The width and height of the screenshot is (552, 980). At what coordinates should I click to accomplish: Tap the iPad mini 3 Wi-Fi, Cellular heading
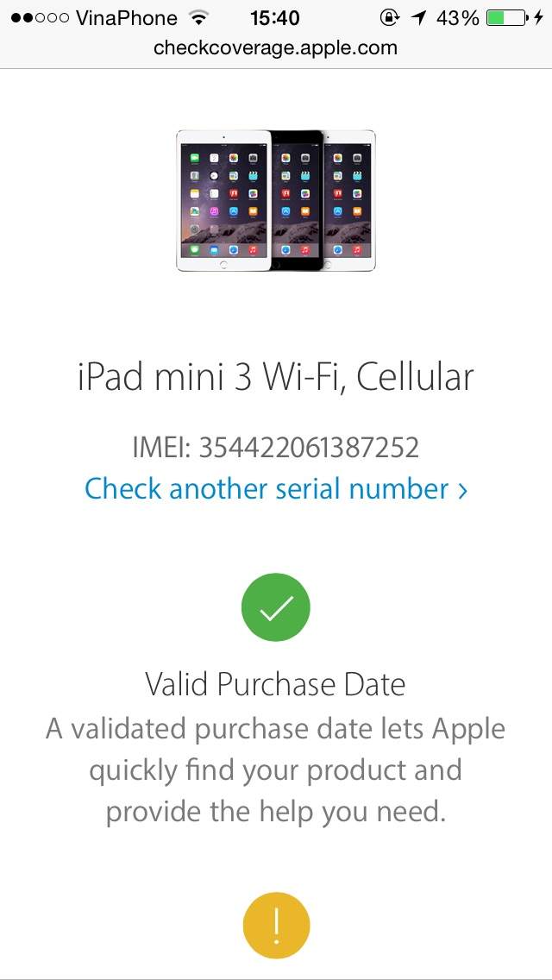[x=276, y=377]
